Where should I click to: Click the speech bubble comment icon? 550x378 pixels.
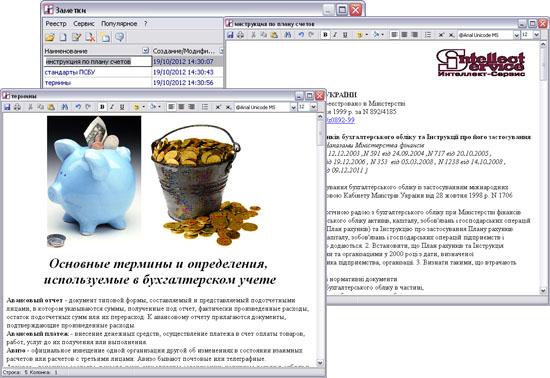click(120, 37)
